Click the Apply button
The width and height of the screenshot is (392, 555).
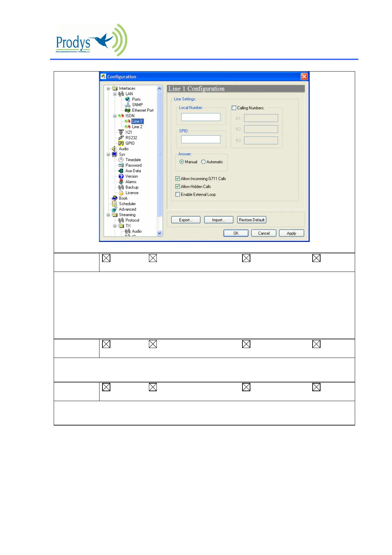click(292, 233)
